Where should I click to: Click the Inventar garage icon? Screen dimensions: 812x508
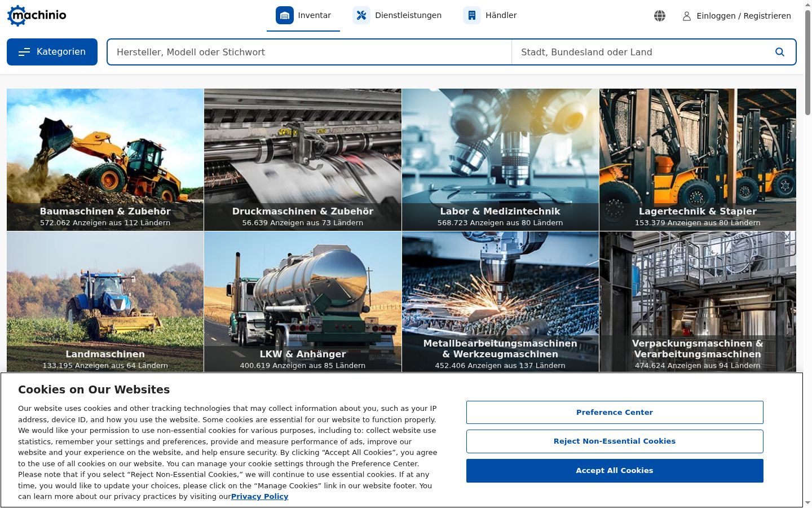(x=285, y=15)
